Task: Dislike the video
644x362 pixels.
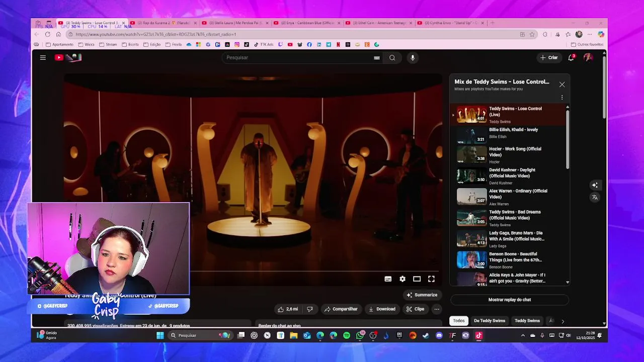Action: click(x=310, y=309)
